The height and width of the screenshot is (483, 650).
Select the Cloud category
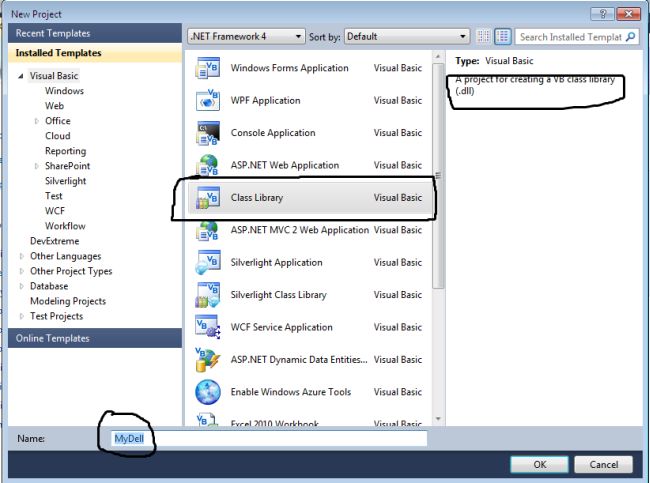click(58, 136)
